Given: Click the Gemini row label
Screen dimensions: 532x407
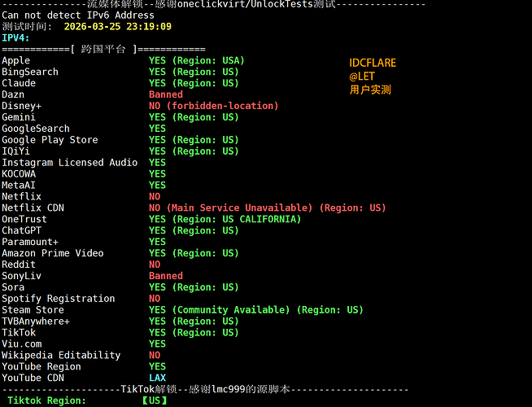Looking at the screenshot, I should point(19,117).
